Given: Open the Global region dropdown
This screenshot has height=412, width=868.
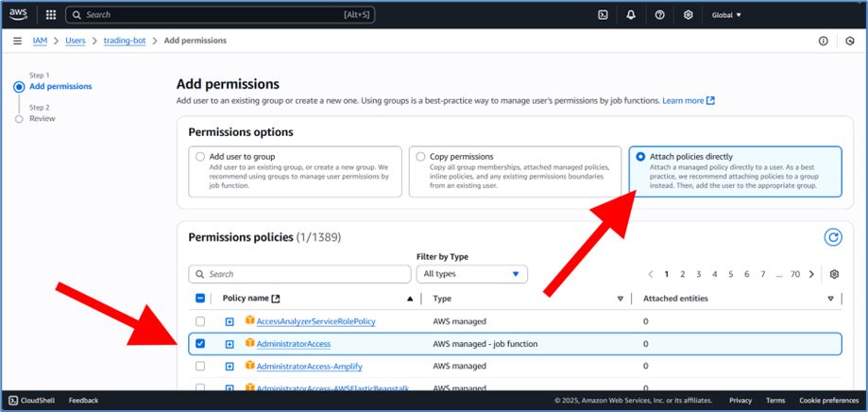Looking at the screenshot, I should coord(726,15).
